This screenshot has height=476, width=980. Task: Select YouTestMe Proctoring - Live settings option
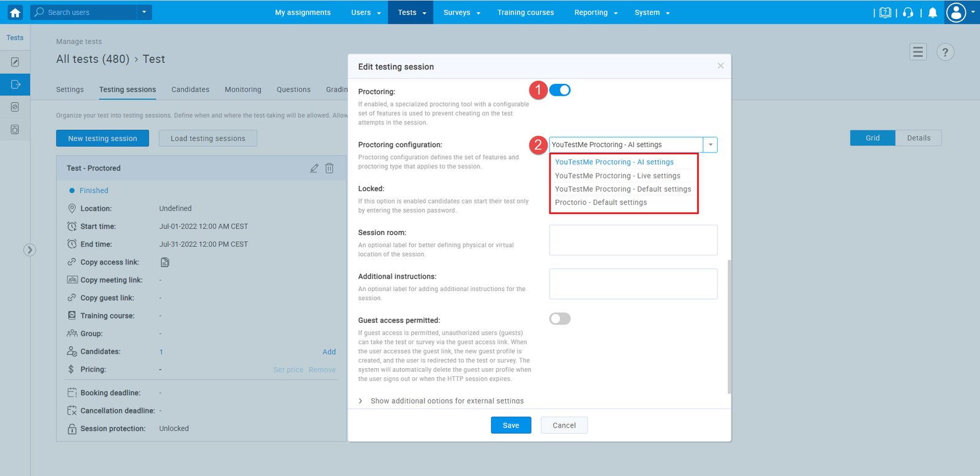617,176
